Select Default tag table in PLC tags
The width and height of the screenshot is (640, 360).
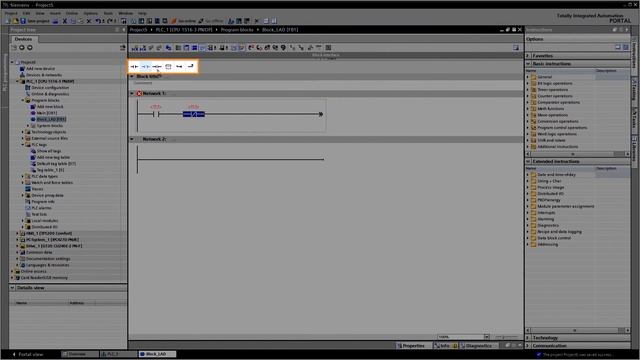(x=56, y=164)
